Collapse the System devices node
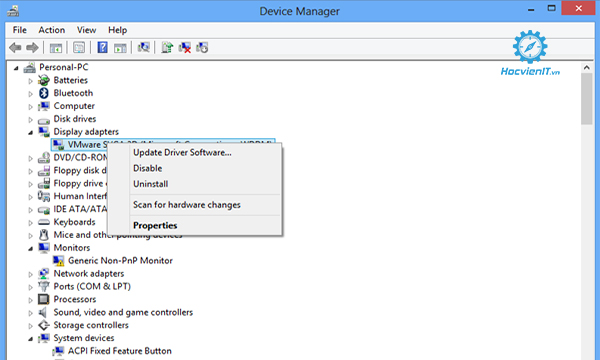600x360 pixels. point(31,339)
